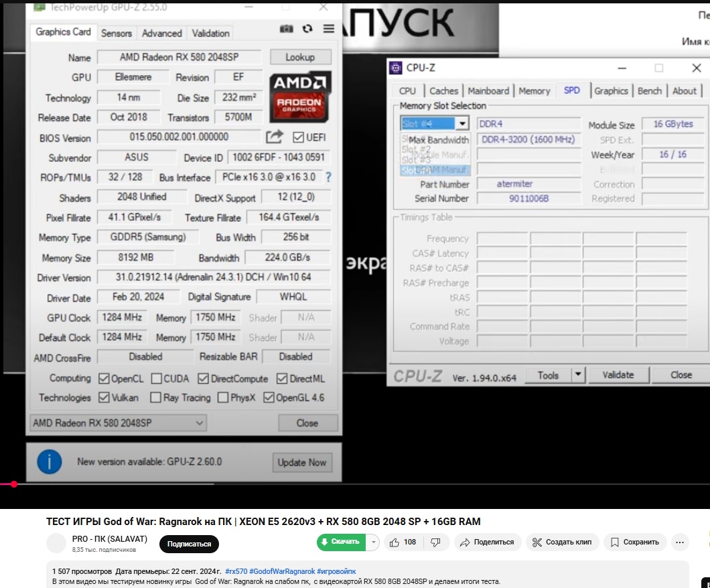Toggle the OpenCL checkbox
The height and width of the screenshot is (588, 710).
pyautogui.click(x=104, y=378)
